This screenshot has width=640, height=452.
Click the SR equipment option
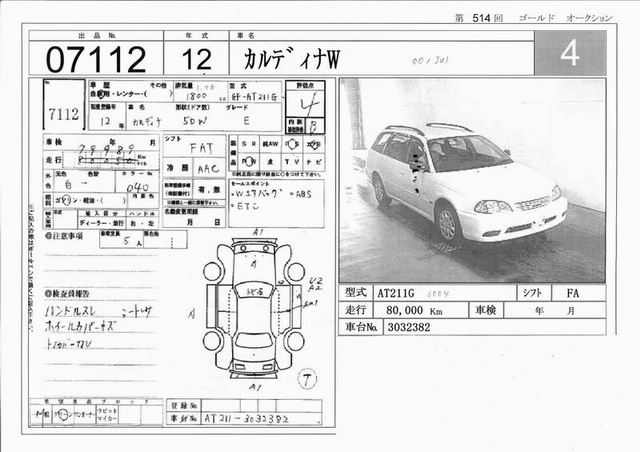coord(249,144)
